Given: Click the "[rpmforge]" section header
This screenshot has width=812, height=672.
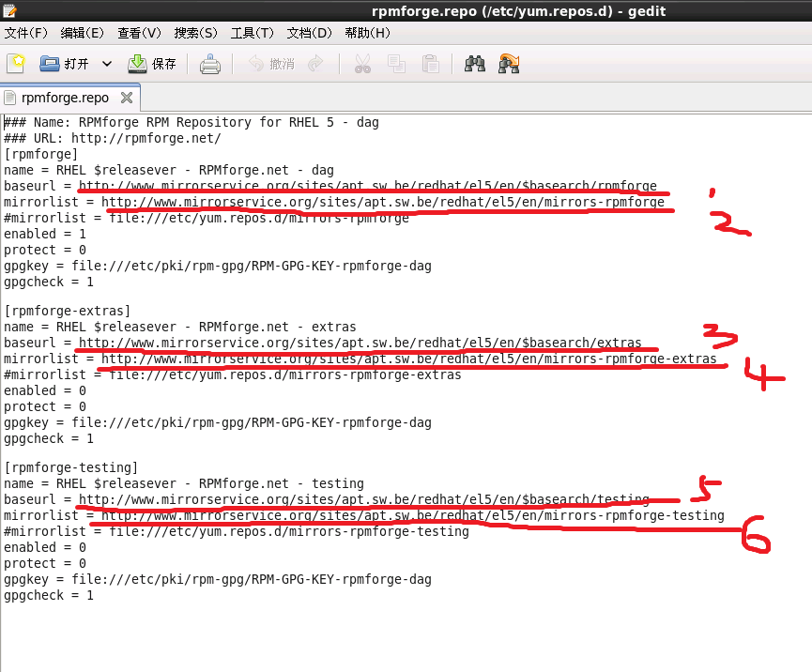Looking at the screenshot, I should tap(41, 154).
